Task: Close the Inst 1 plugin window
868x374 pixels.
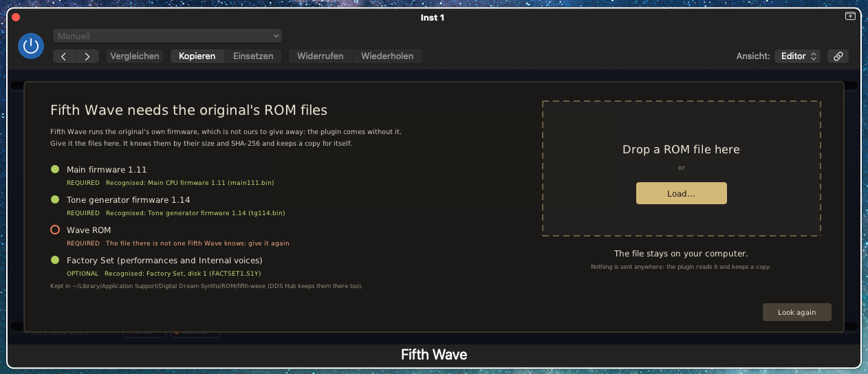Action: (16, 17)
